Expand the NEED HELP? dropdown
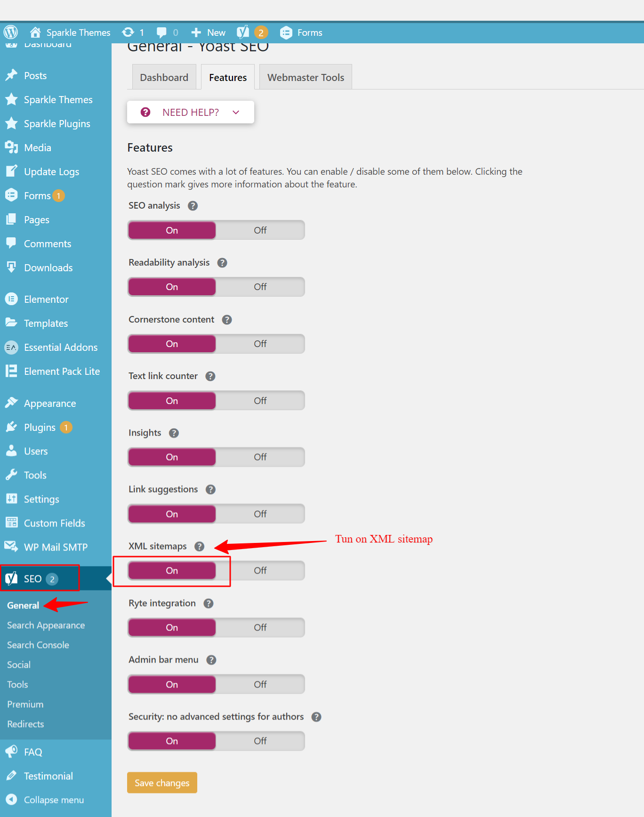Screen dimensions: 644x817 pos(191,112)
